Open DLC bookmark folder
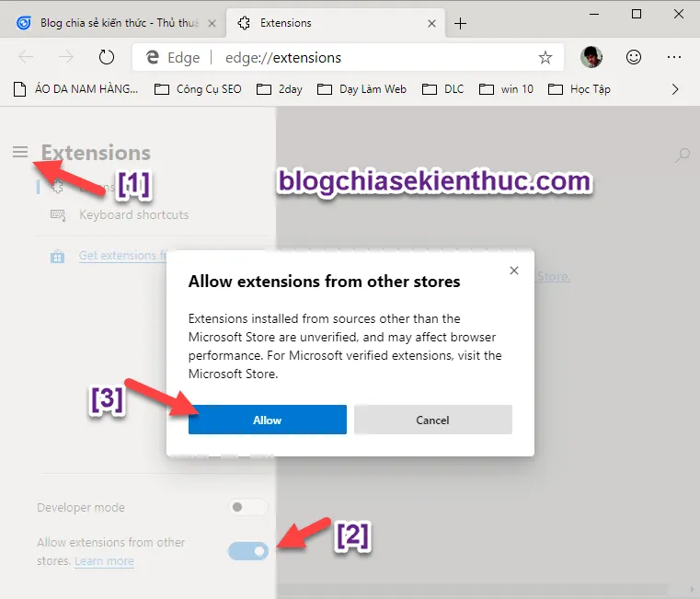This screenshot has height=599, width=700. (x=443, y=89)
